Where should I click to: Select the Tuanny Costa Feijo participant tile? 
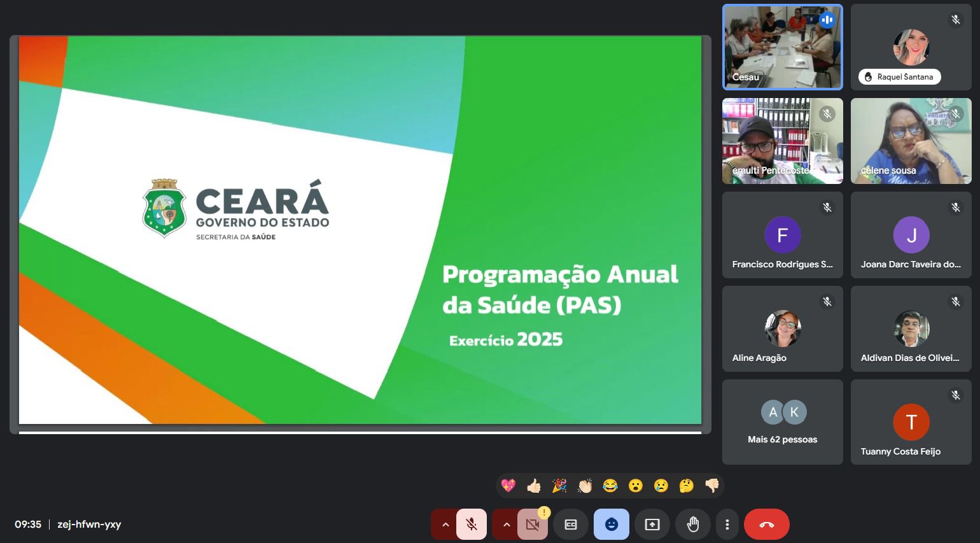click(911, 422)
